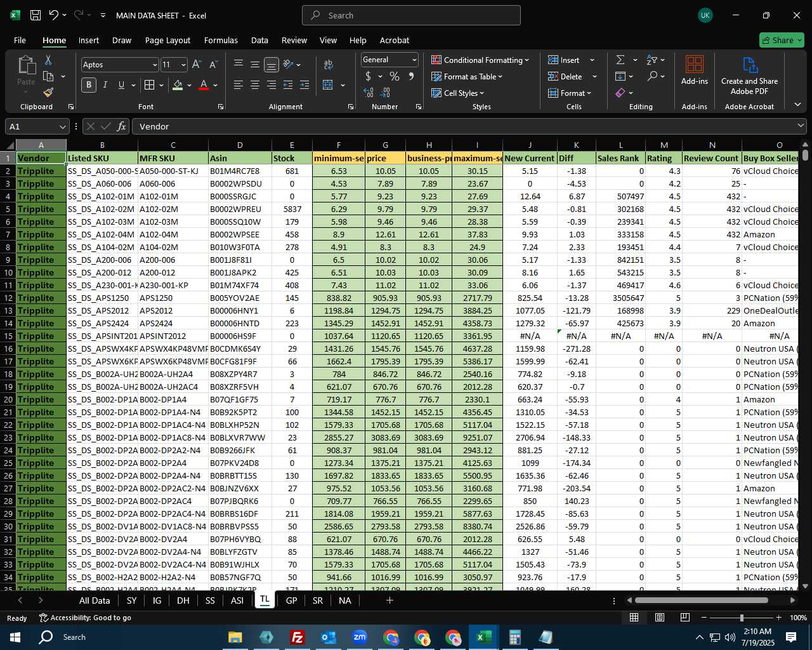The image size is (812, 650).
Task: Collapse the ribbon with the chevron
Action: pyautogui.click(x=797, y=105)
